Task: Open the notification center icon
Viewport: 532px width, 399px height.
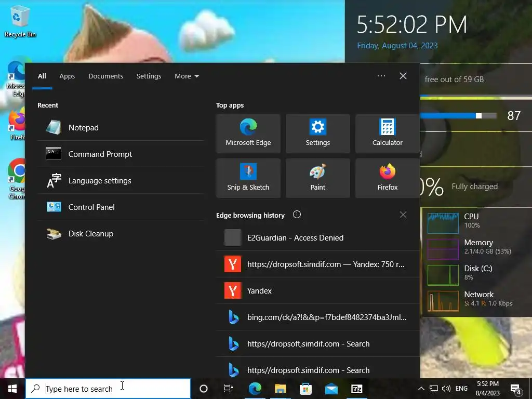Action: coord(516,389)
